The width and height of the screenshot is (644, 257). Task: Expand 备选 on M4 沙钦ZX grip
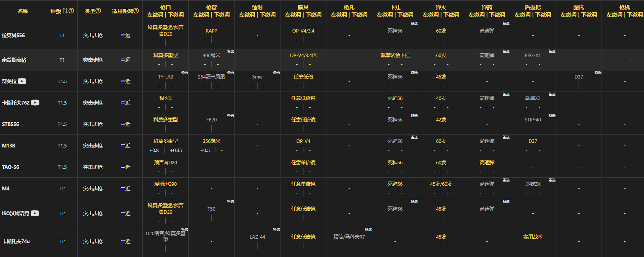click(x=552, y=180)
